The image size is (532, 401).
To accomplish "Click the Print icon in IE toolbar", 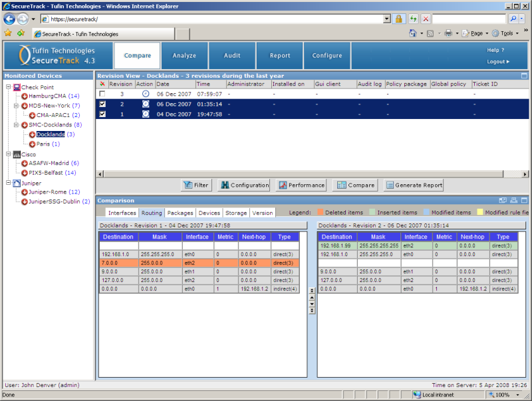I will point(448,33).
